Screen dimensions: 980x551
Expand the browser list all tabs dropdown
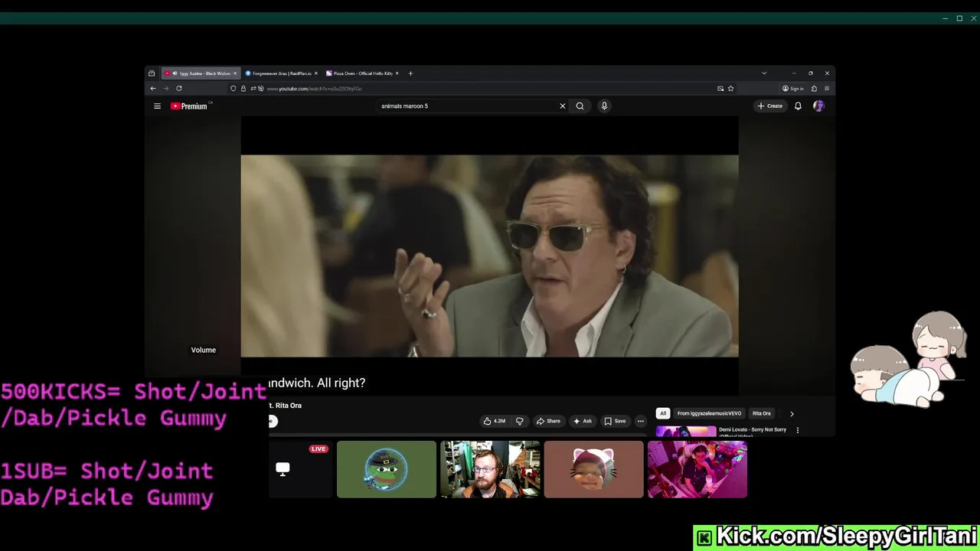763,73
